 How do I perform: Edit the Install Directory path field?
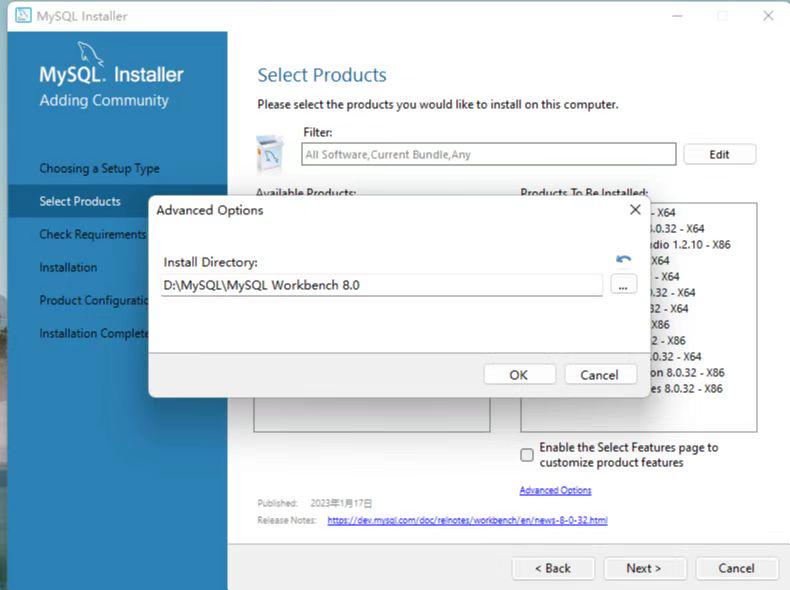[381, 285]
